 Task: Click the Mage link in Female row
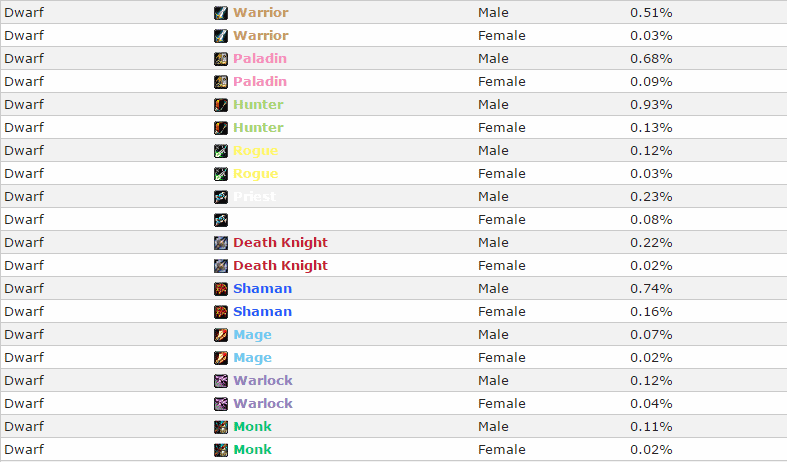pos(252,358)
